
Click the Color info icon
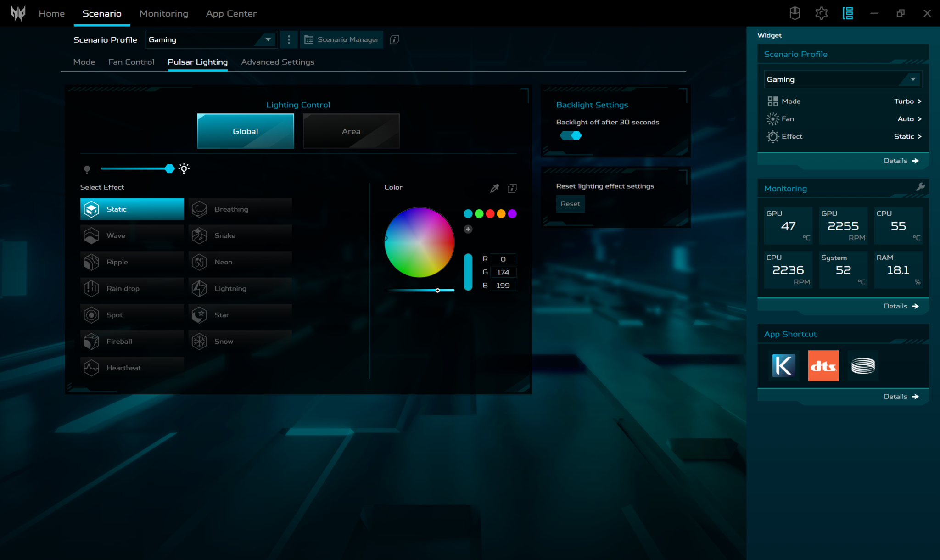(x=512, y=188)
